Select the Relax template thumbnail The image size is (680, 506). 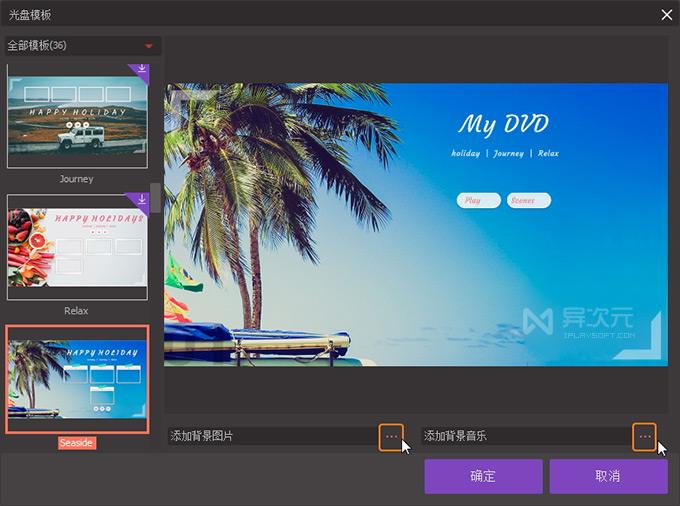tap(77, 247)
